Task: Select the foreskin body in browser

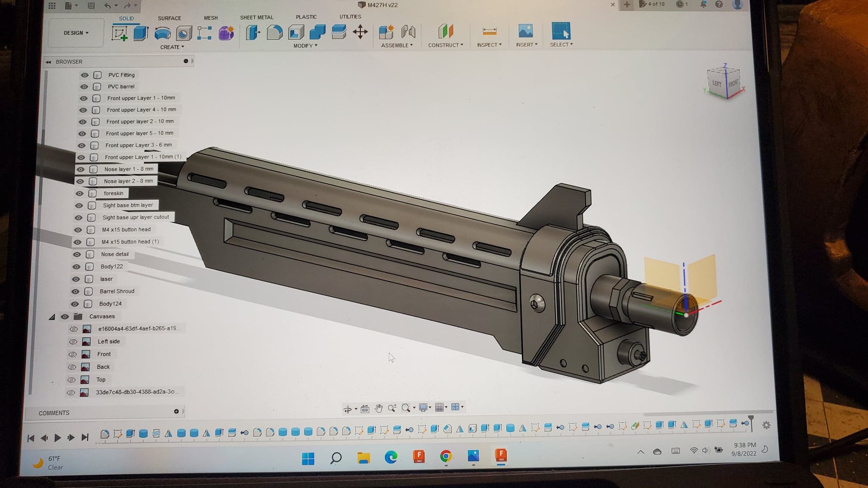Action: click(113, 193)
